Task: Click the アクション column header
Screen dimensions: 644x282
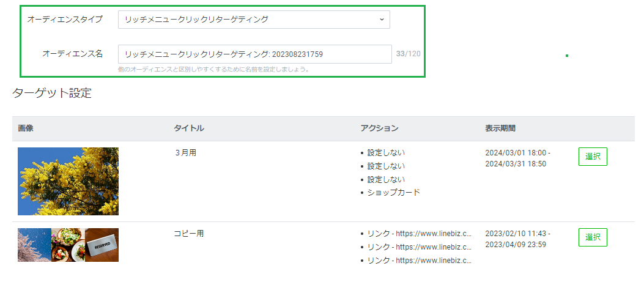Action: click(x=379, y=128)
